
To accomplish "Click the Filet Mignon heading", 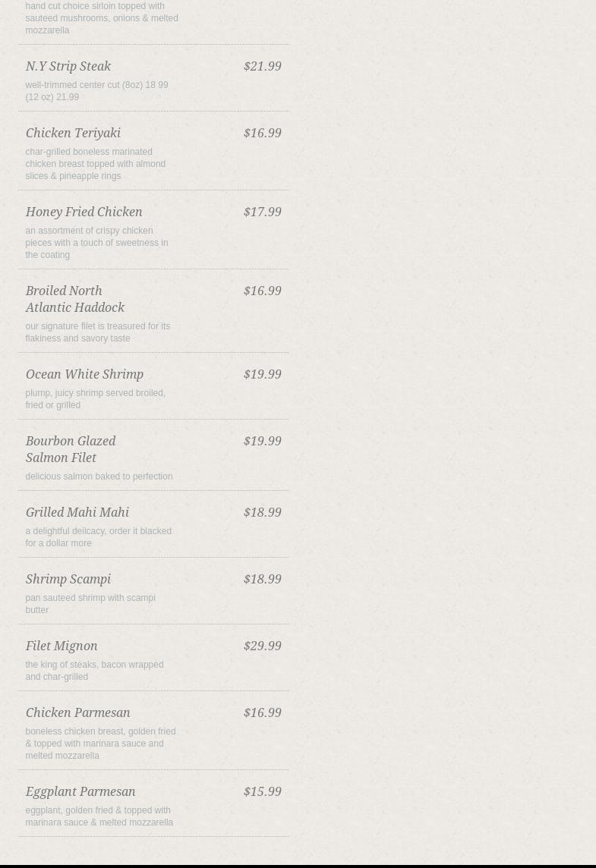I will [x=61, y=646].
